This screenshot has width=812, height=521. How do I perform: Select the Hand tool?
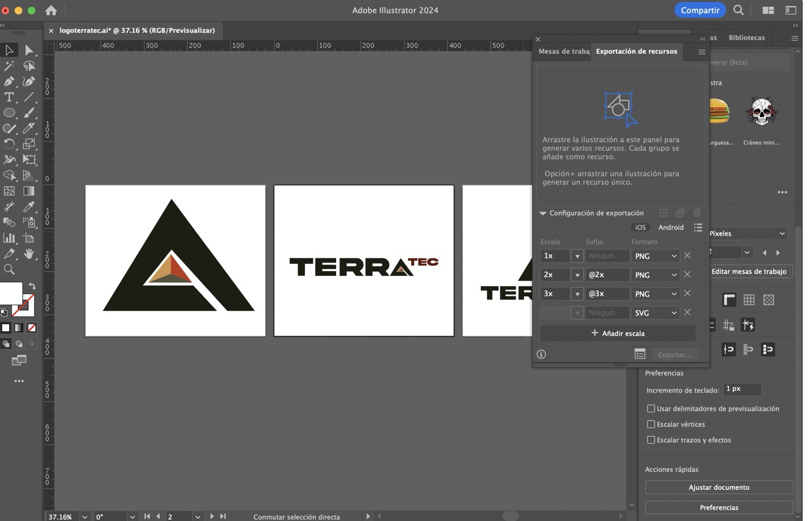[x=29, y=254]
